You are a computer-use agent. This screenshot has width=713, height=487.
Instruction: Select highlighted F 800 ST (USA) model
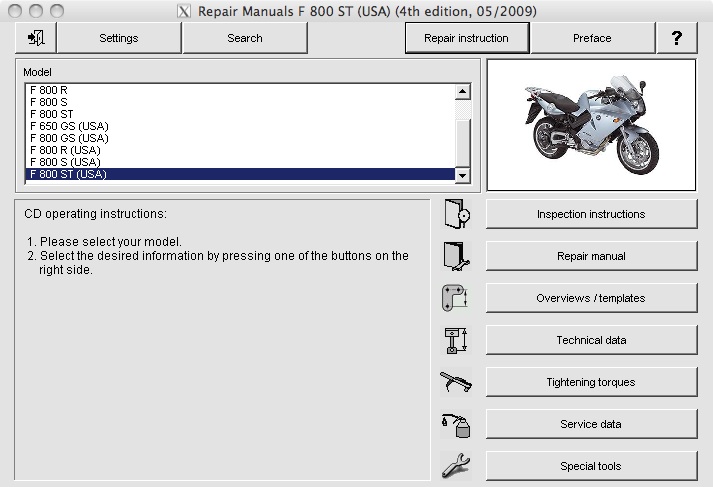[240, 174]
